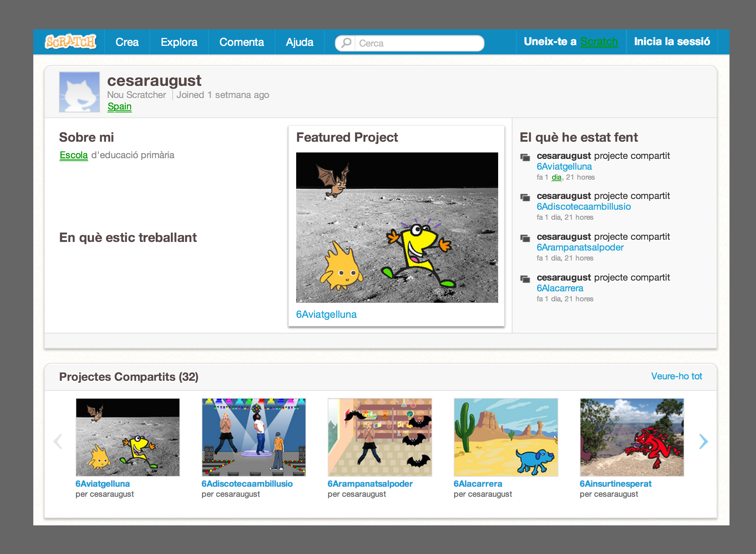Viewport: 756px width, 554px height.
Task: Open 6Arampanatsalpoder link in activity feed
Action: 580,247
